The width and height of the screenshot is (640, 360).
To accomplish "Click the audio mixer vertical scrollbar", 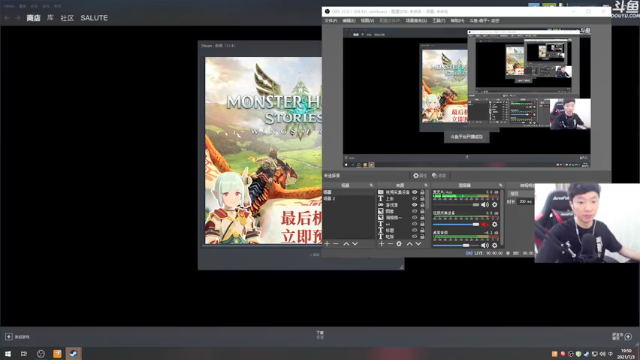I will click(x=502, y=218).
